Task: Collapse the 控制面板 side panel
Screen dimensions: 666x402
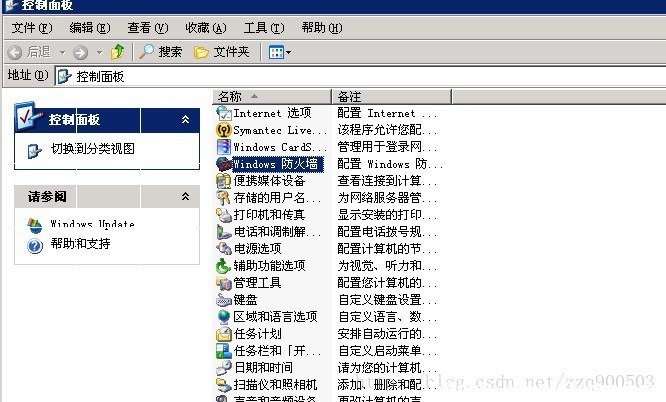Action: point(186,120)
